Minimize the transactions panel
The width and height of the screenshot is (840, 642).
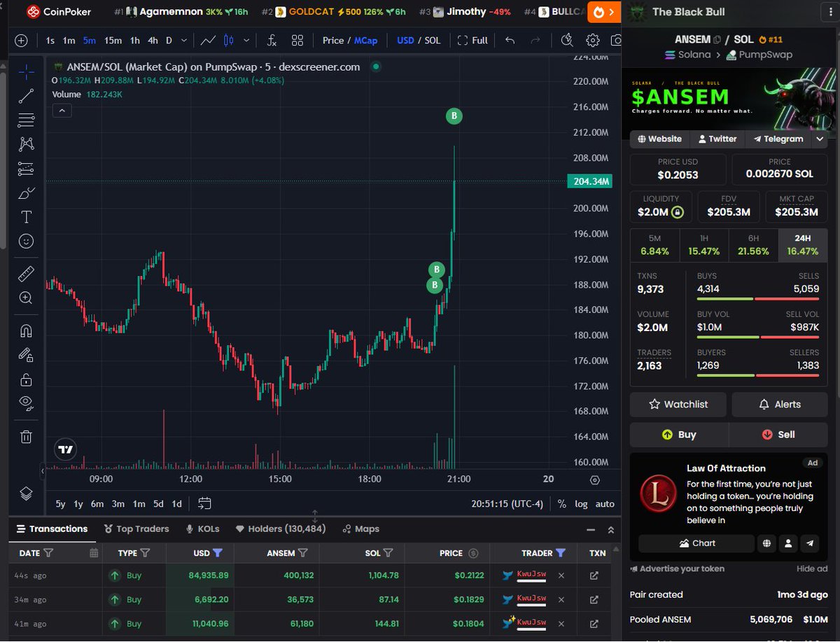591,530
